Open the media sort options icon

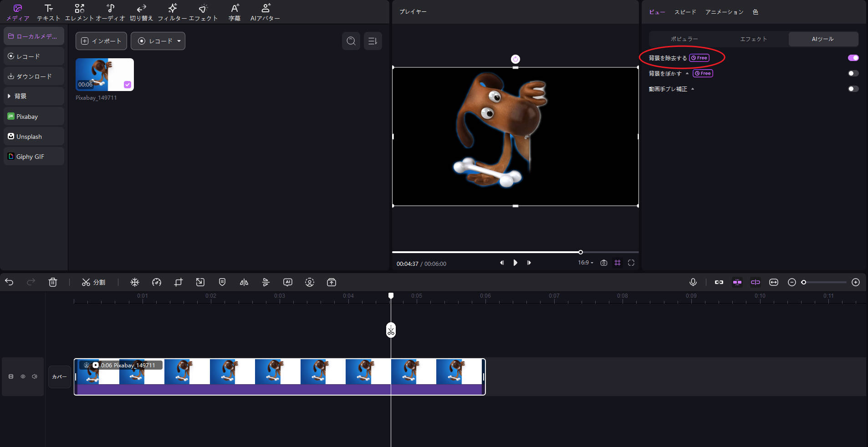click(x=373, y=41)
